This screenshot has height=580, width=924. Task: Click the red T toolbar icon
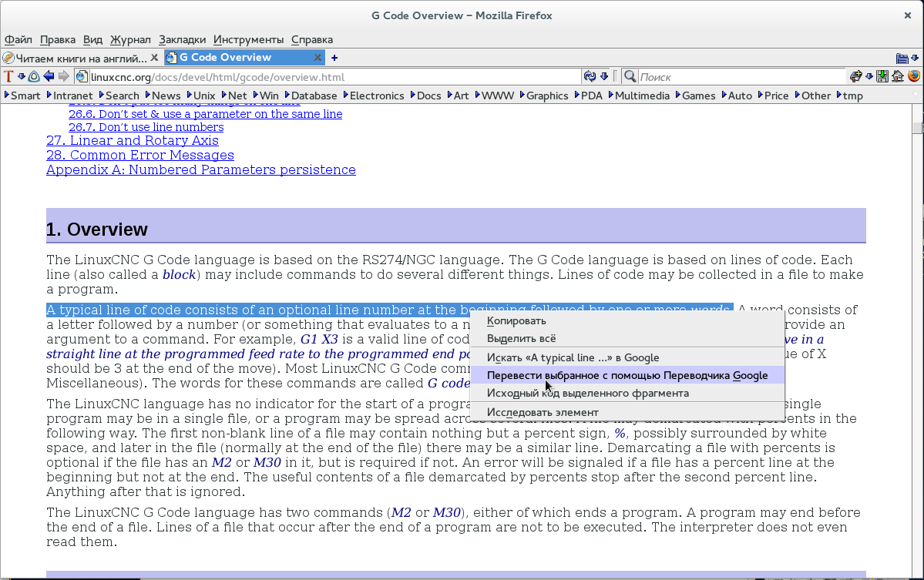pyautogui.click(x=8, y=76)
